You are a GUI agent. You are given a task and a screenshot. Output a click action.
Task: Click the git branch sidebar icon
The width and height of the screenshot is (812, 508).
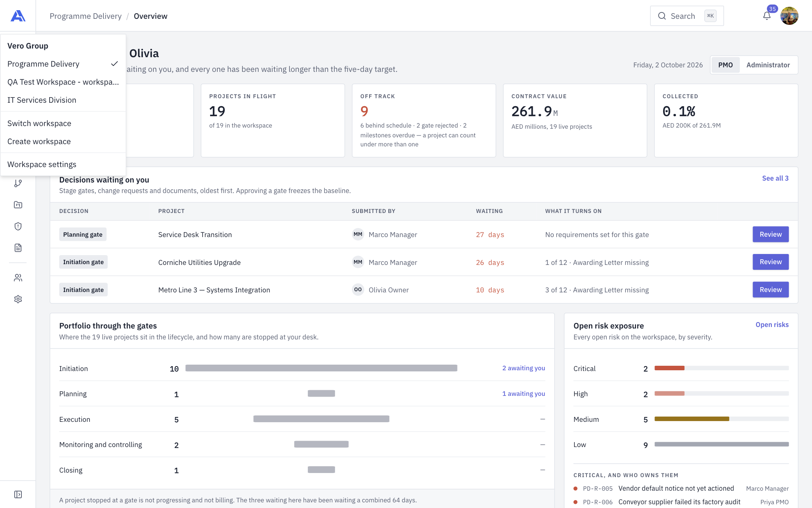click(18, 183)
